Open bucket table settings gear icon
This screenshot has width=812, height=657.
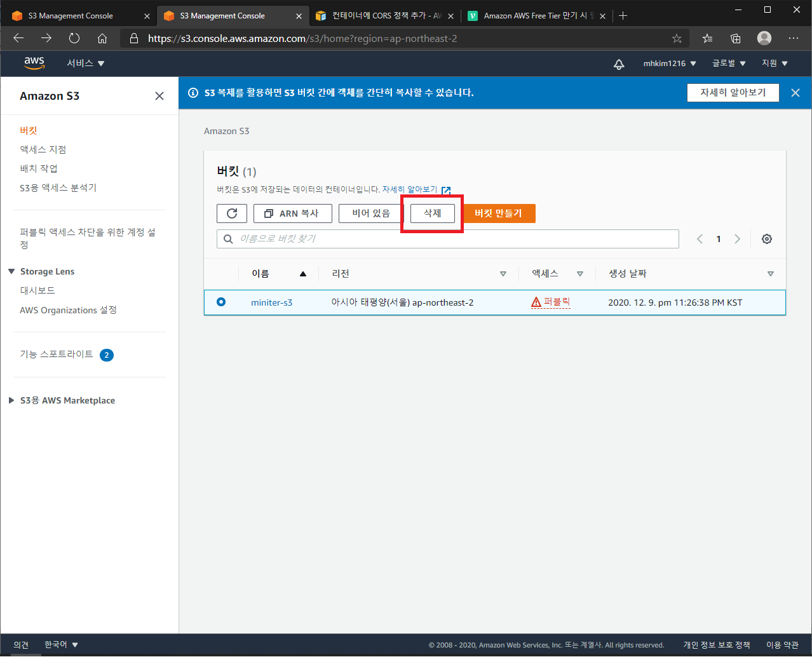pyautogui.click(x=767, y=239)
